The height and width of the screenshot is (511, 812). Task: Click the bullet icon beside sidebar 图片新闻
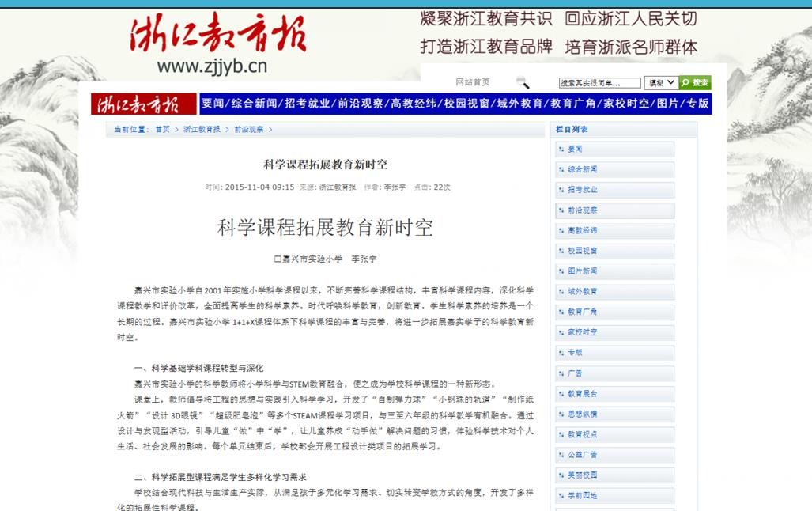pyautogui.click(x=561, y=271)
